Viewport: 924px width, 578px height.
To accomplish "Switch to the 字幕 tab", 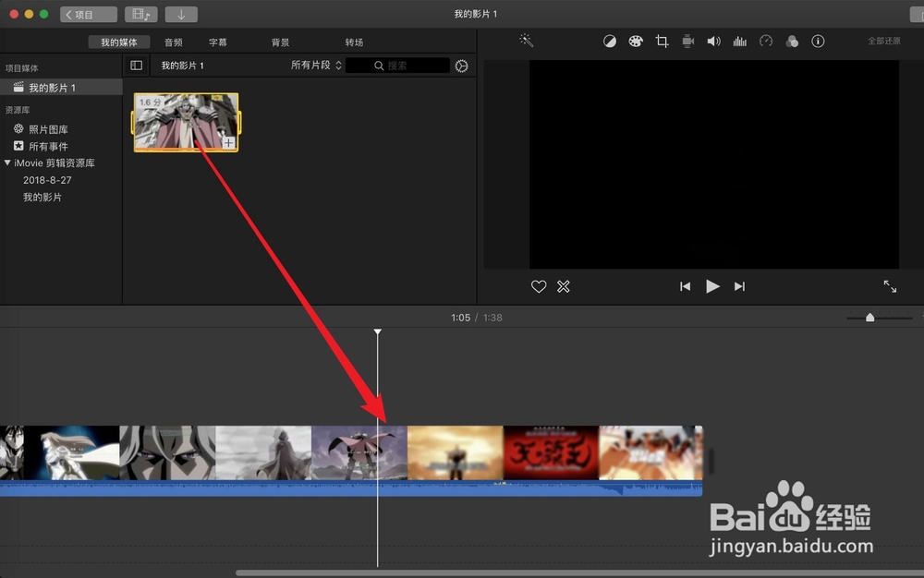I will pyautogui.click(x=217, y=42).
